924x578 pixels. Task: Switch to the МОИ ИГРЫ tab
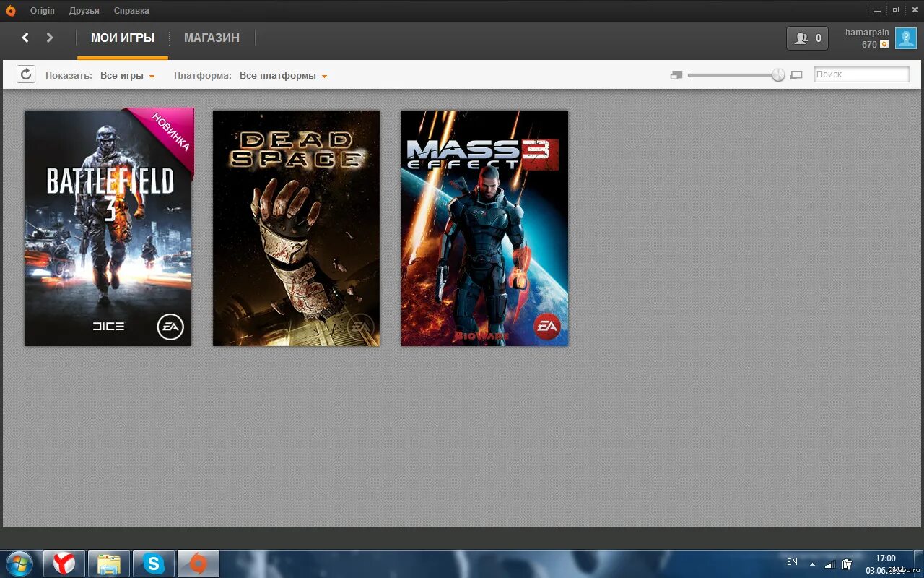coord(123,38)
